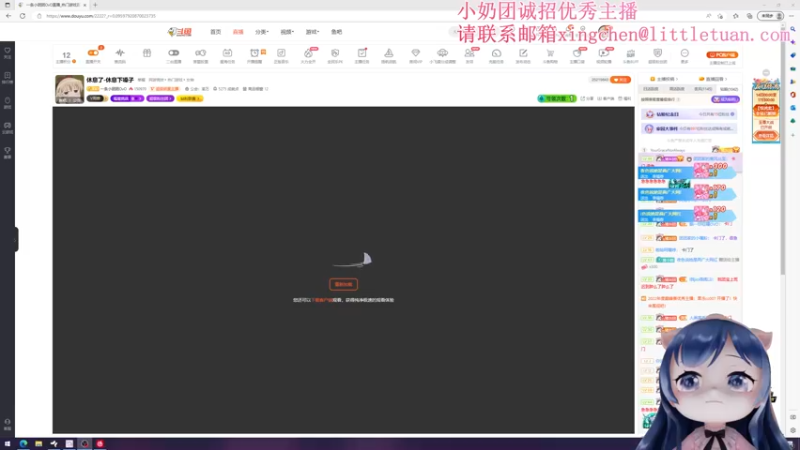Open the circular 'more' toolbar icon

pos(685,53)
